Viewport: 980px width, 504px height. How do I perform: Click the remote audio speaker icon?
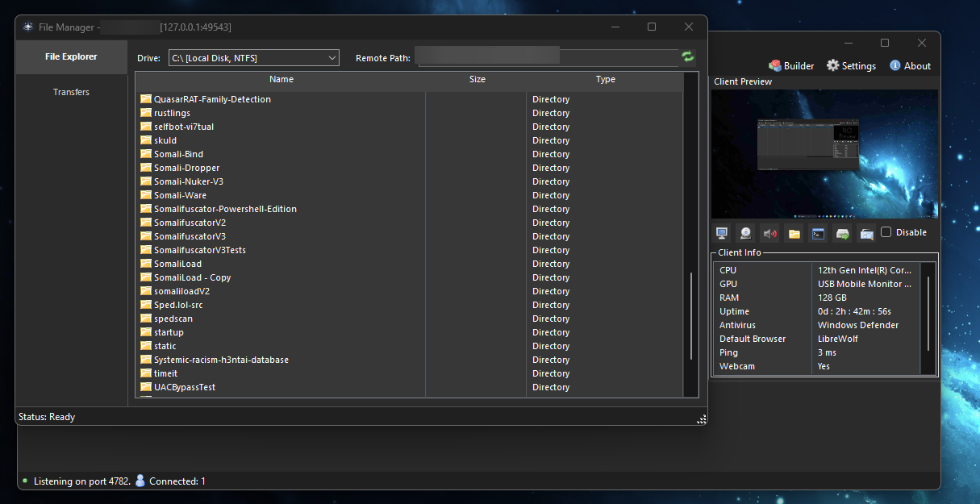pyautogui.click(x=769, y=232)
